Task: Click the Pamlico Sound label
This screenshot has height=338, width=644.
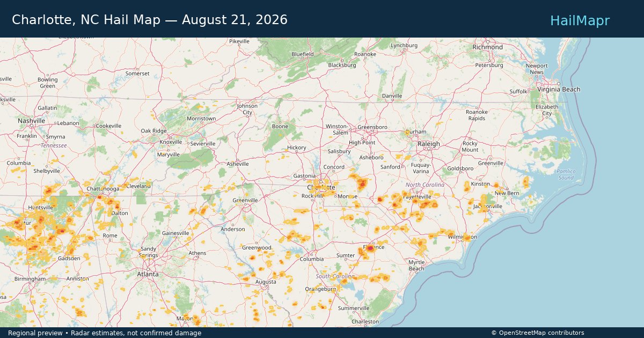Action: click(566, 174)
